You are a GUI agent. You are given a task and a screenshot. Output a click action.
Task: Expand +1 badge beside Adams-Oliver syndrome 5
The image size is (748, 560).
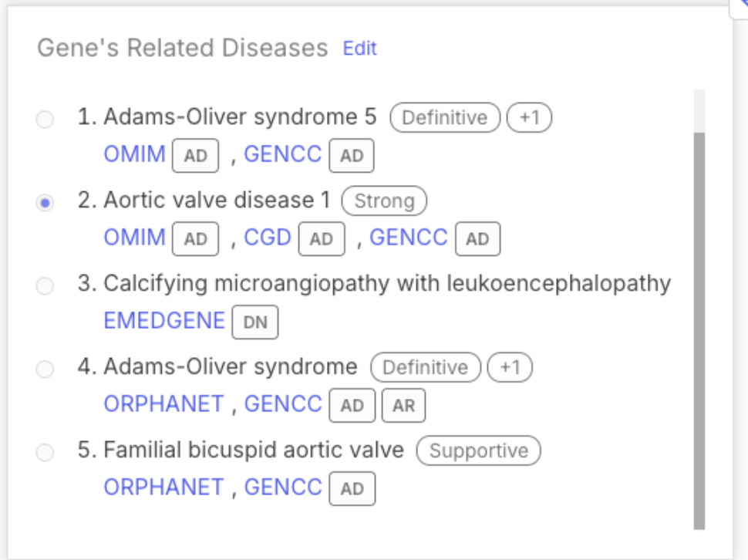coord(530,118)
